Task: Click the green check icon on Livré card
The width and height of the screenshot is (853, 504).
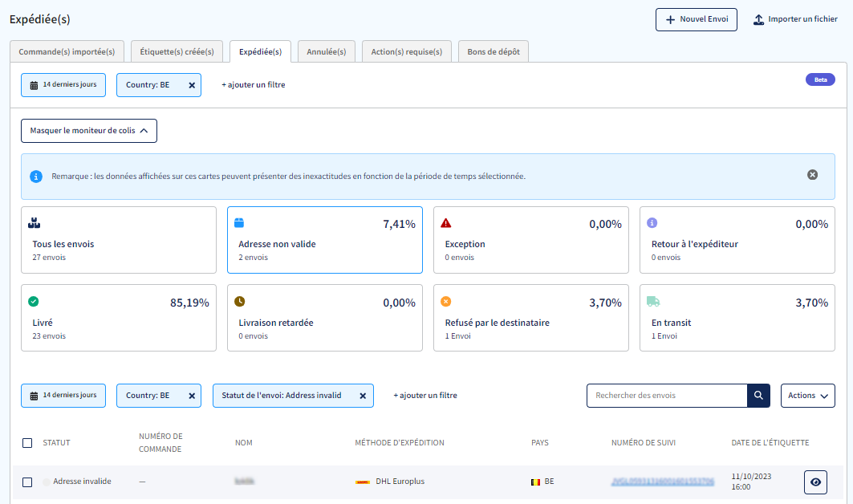Action: tap(33, 301)
